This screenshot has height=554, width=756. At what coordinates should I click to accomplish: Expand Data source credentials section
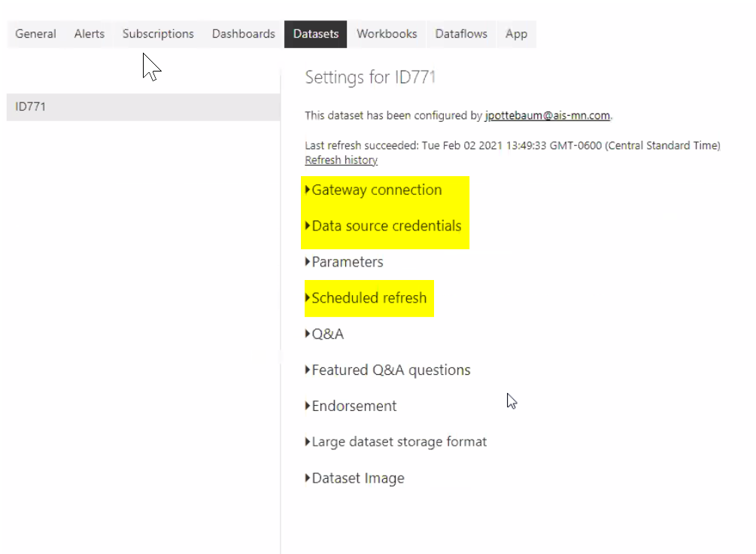pos(384,226)
